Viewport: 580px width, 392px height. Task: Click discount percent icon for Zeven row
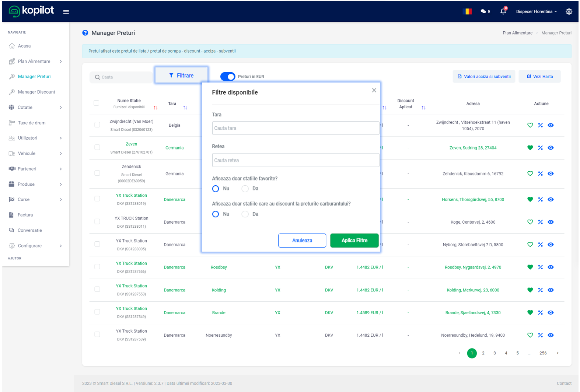540,148
